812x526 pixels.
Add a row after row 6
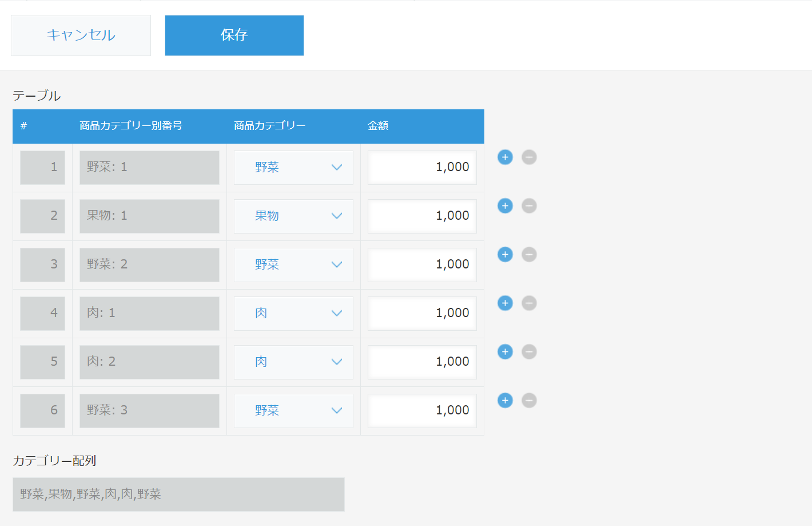coord(505,400)
